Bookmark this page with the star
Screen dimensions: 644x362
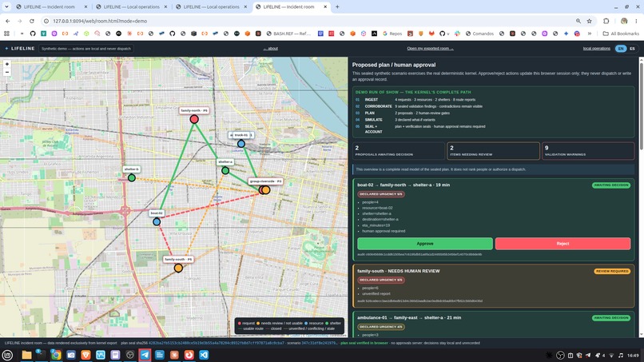pyautogui.click(x=590, y=21)
